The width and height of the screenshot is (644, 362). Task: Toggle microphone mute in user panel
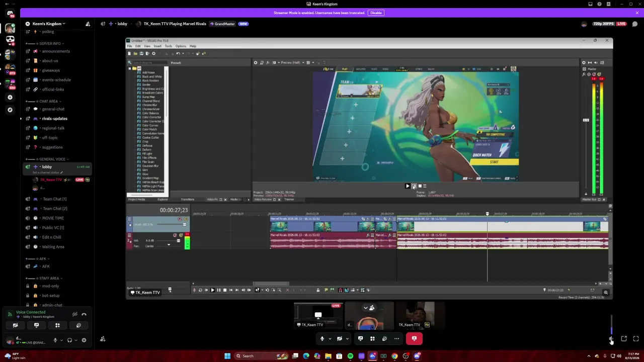55,340
